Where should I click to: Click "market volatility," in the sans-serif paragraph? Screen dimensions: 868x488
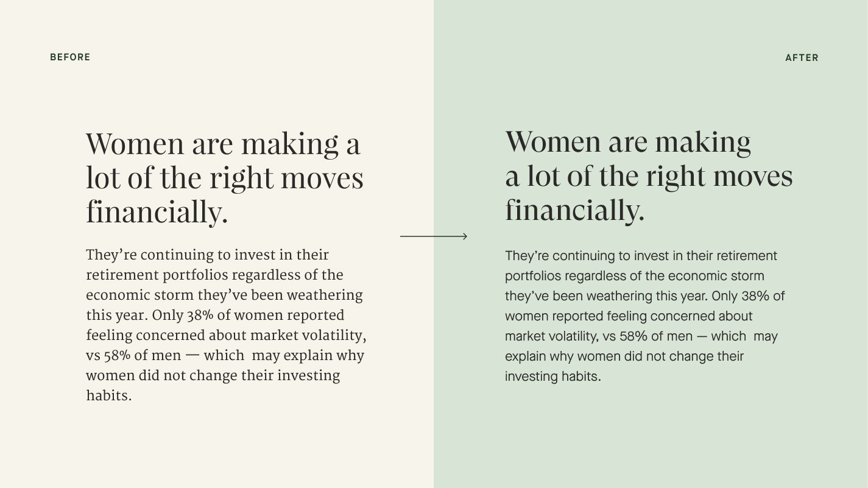pyautogui.click(x=552, y=336)
